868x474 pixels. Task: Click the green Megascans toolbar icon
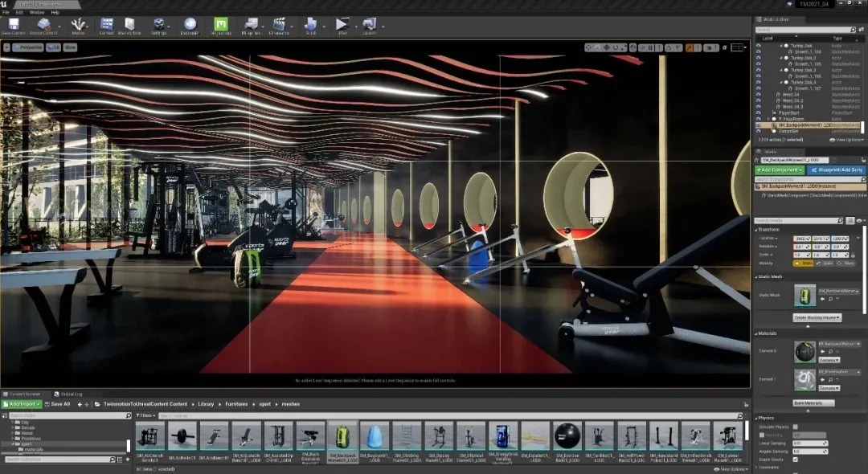pos(221,24)
